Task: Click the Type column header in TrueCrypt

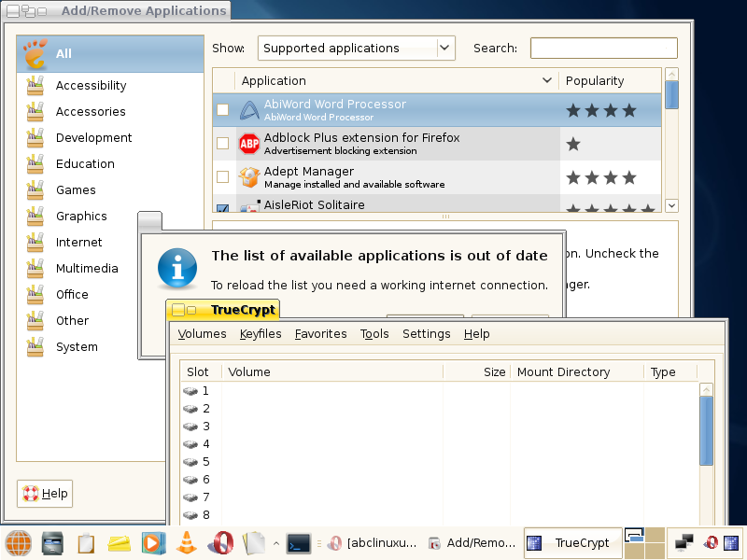Action: 670,371
